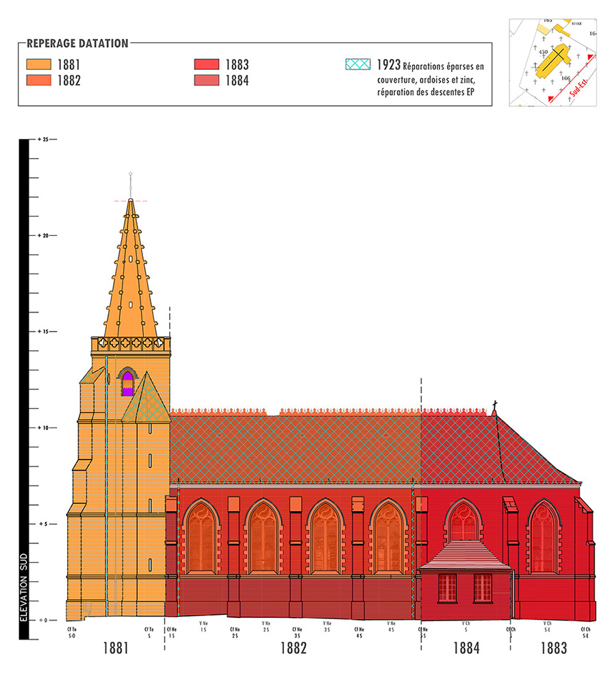Select the left window of the small annex

pyautogui.click(x=447, y=588)
